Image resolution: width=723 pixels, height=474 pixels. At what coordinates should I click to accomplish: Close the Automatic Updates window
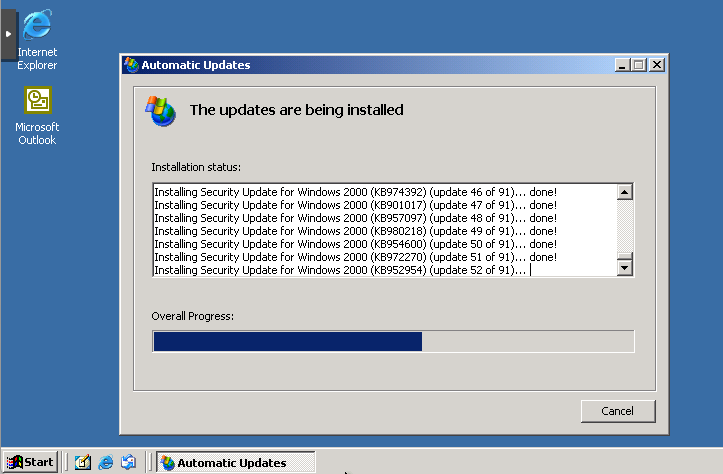click(x=657, y=65)
